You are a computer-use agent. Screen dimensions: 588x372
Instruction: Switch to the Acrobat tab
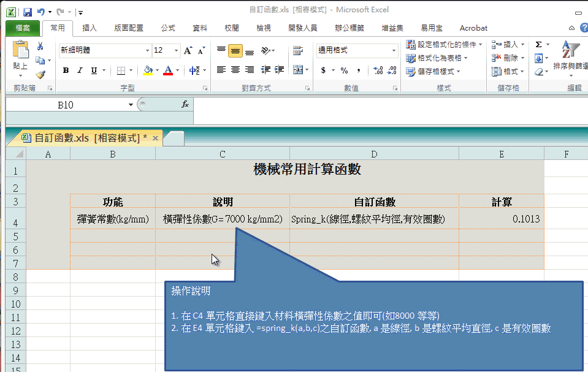473,28
